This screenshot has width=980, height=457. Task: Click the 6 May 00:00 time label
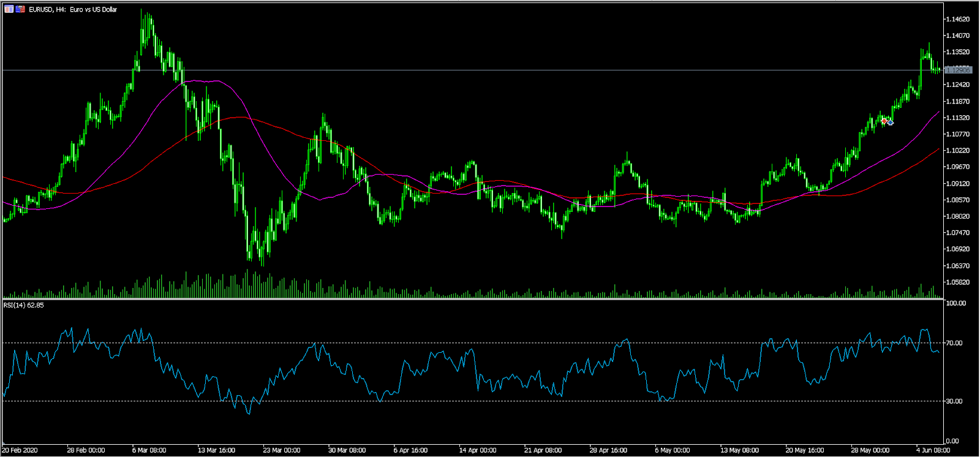point(673,450)
